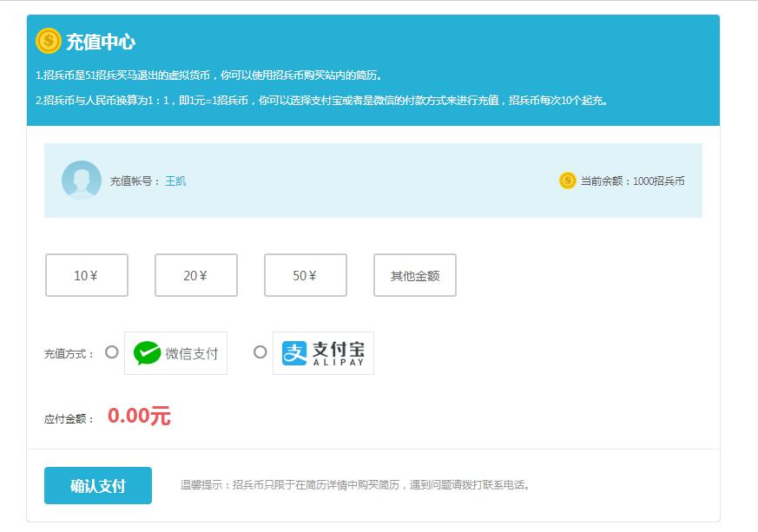Pick the 50¥ recharge option
Viewport: 758px width, 532px height.
[306, 275]
